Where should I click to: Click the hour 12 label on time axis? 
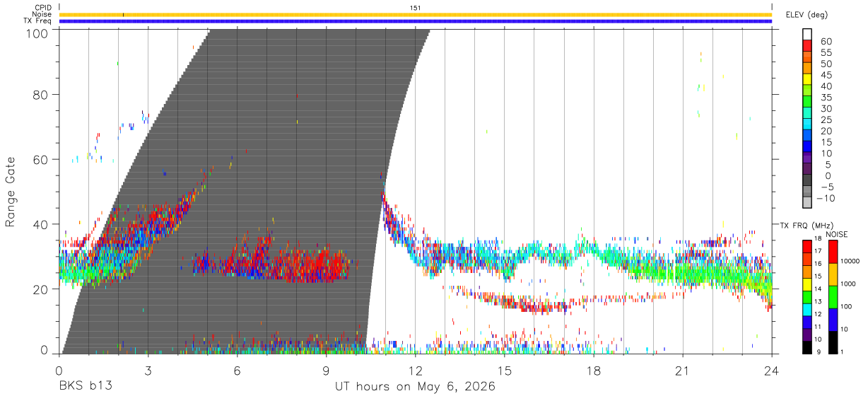tap(415, 371)
